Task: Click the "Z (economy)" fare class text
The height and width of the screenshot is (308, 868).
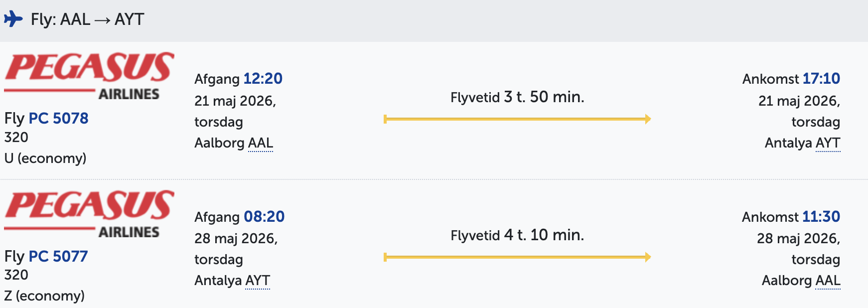Action: 44,296
